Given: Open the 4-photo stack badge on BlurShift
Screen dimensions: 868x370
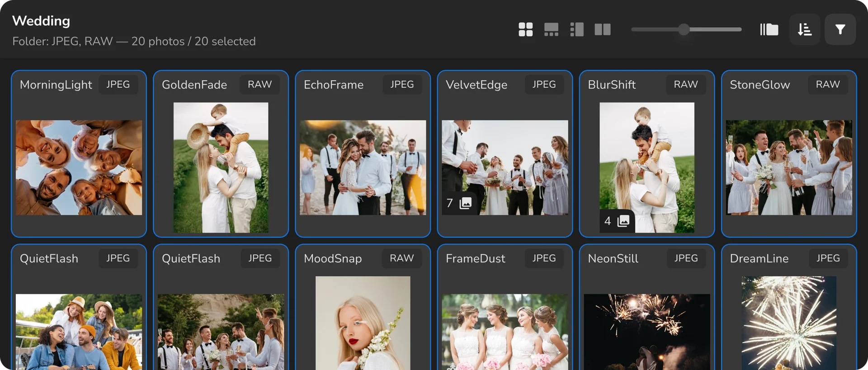Looking at the screenshot, I should click(617, 221).
